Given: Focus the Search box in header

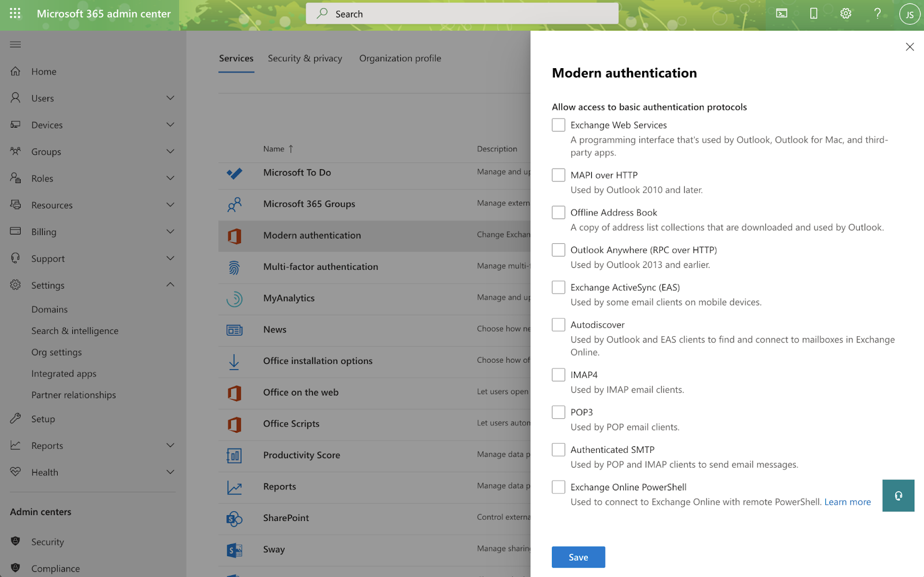Looking at the screenshot, I should pos(462,14).
